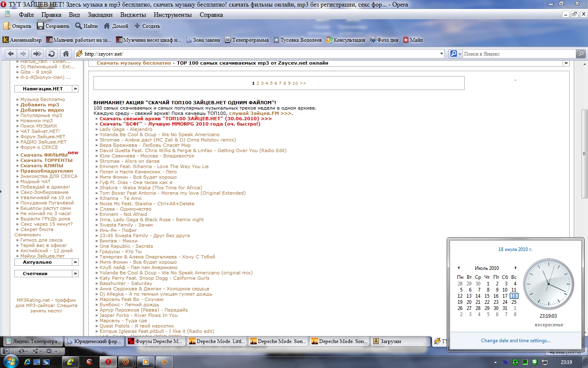Click the Opera Link sync icon in status bar
Viewport: 588px width, 368px height.
point(23,351)
